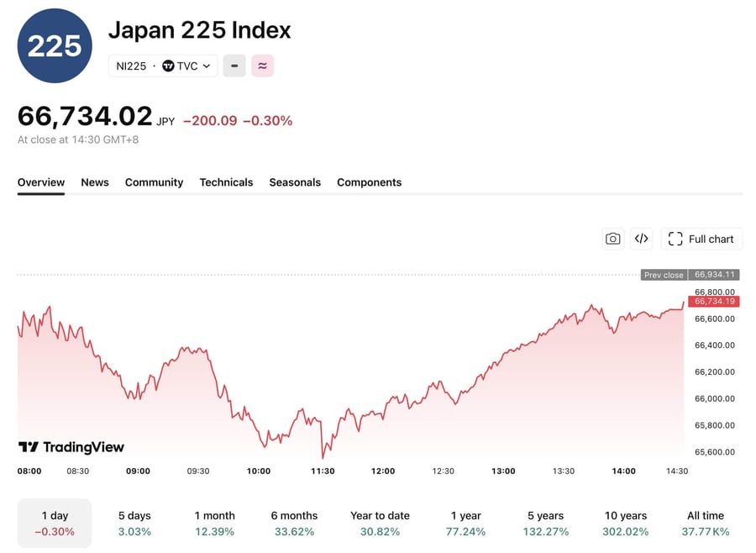756x553 pixels.
Task: Select the 5 days range
Action: click(x=134, y=524)
